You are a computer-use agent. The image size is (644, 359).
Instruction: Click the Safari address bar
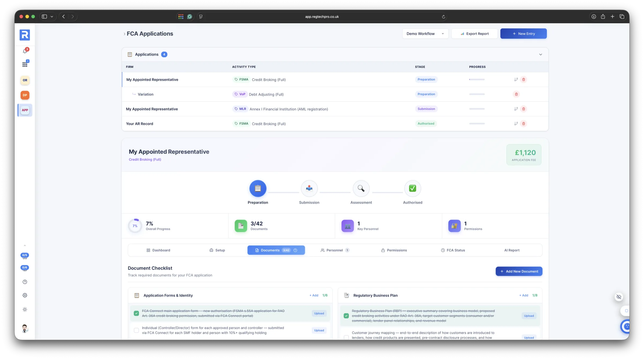(322, 17)
